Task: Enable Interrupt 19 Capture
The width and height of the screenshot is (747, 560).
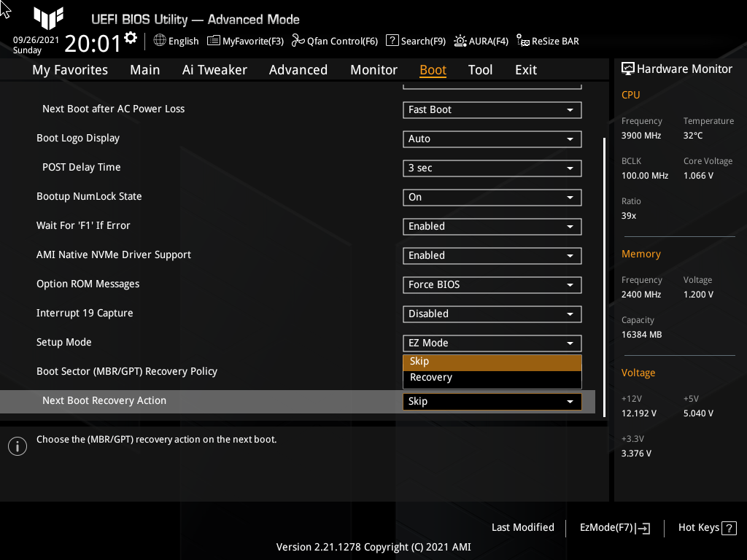Action: 491,314
